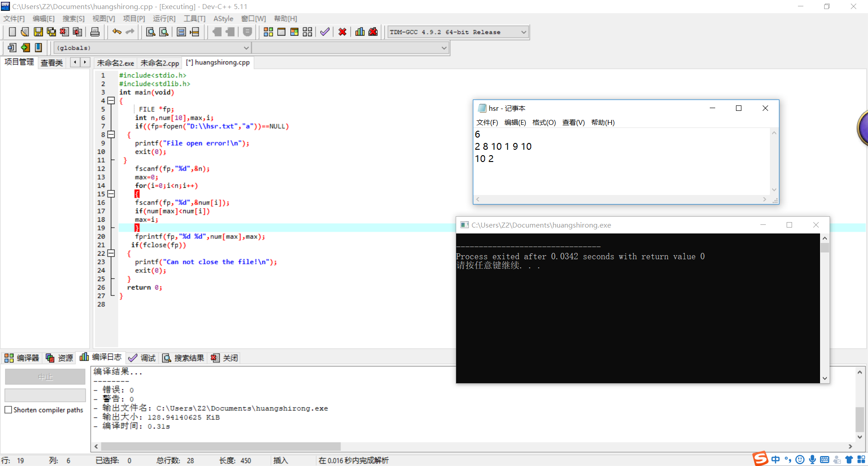Viewport: 868px width, 466px height.
Task: Open the 文件[F] menu in Dev-C++
Action: (x=14, y=19)
